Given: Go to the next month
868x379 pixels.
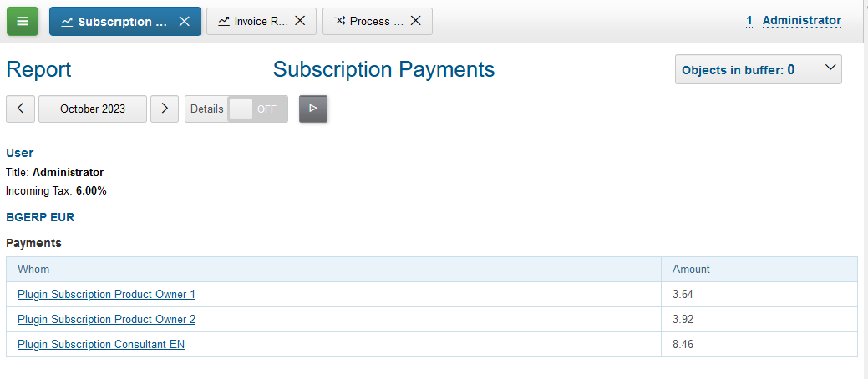Looking at the screenshot, I should [165, 109].
